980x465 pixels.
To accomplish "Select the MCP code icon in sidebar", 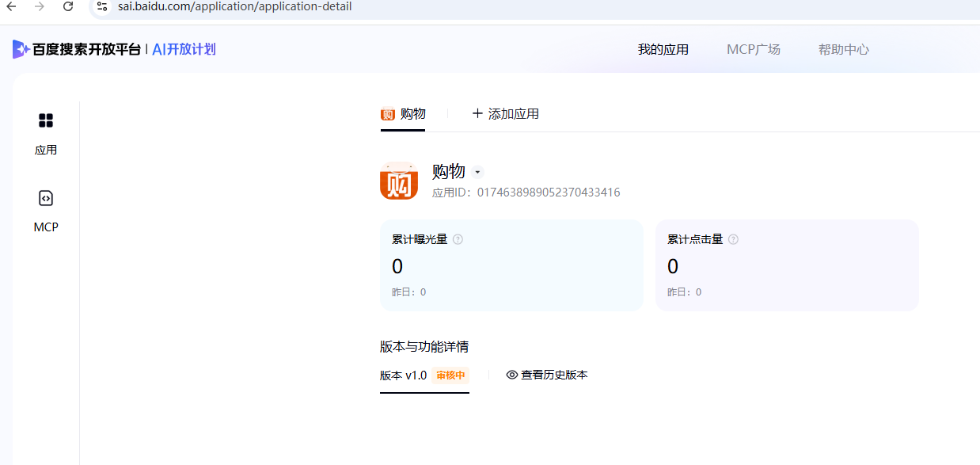I will click(x=46, y=198).
